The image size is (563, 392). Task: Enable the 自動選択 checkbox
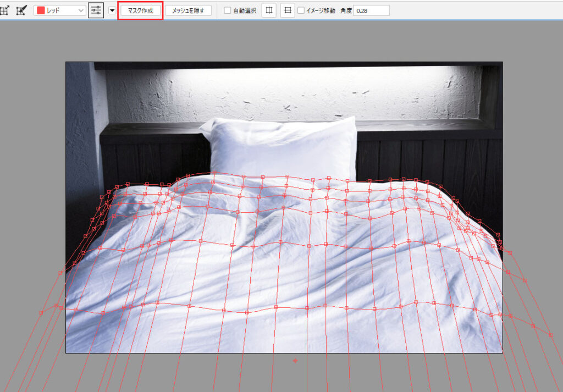[x=228, y=10]
